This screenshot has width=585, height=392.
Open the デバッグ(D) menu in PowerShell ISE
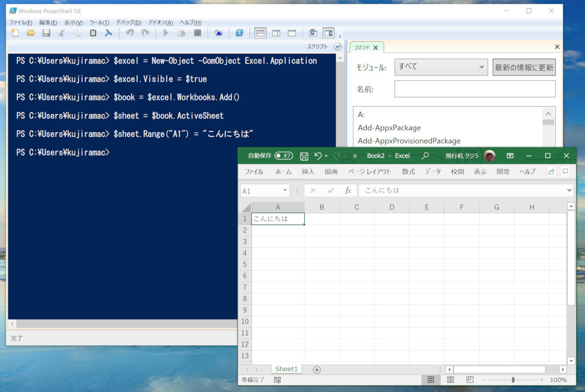click(x=129, y=22)
